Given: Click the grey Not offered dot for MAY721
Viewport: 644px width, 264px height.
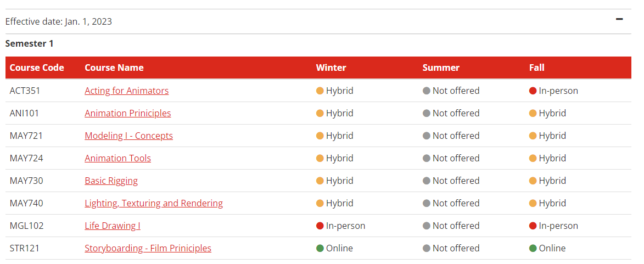Looking at the screenshot, I should (x=427, y=136).
